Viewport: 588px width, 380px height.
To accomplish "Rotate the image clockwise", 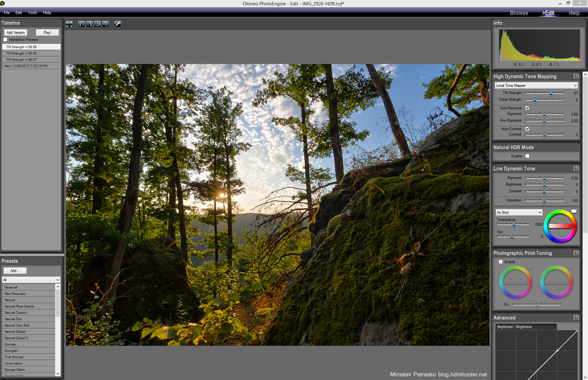I will (x=90, y=24).
